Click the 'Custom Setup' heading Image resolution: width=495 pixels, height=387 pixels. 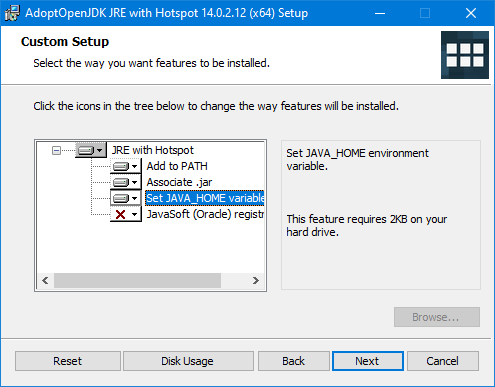(x=65, y=42)
